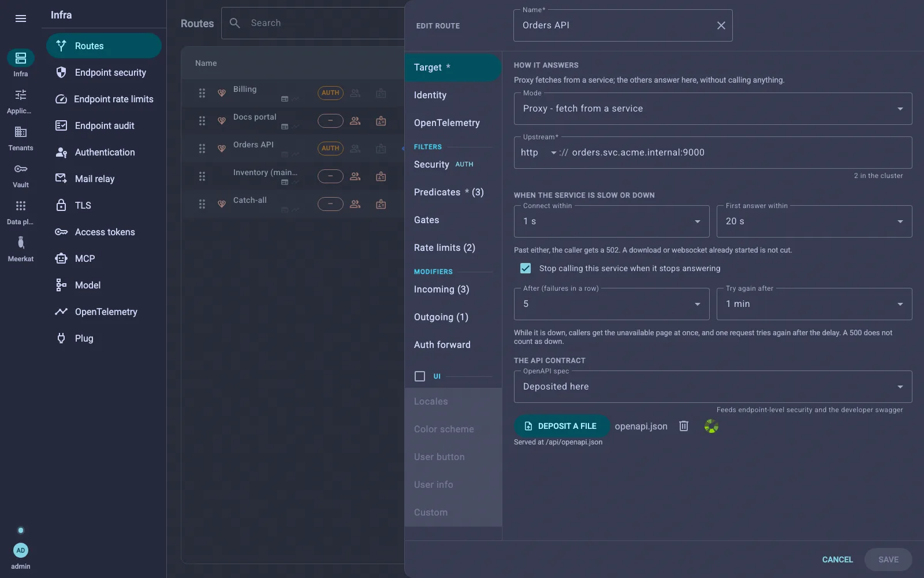Open the 'After (failures in a row)' dropdown

pyautogui.click(x=612, y=304)
